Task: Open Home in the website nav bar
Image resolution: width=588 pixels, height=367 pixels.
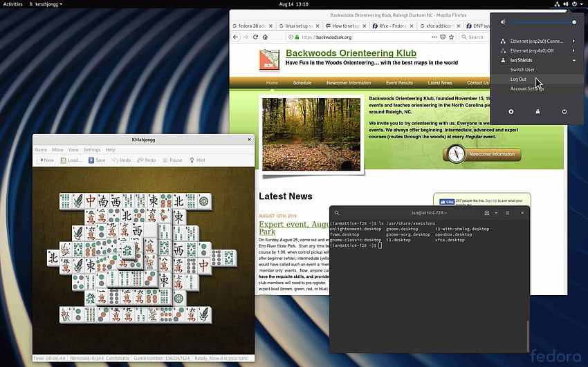Action: tap(272, 83)
